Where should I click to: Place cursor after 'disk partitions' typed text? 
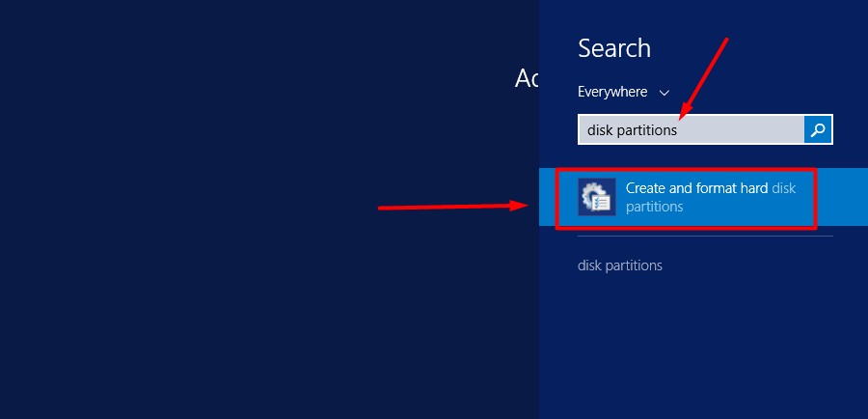[x=679, y=129]
